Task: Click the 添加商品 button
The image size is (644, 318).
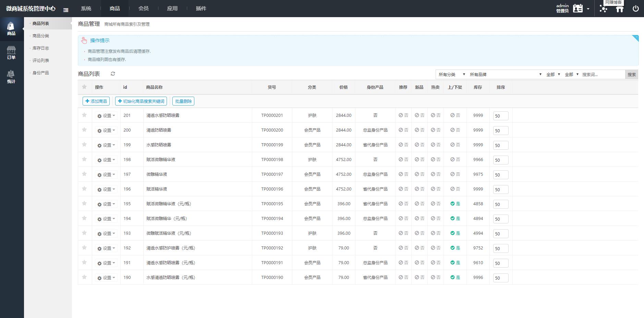Action: [96, 101]
